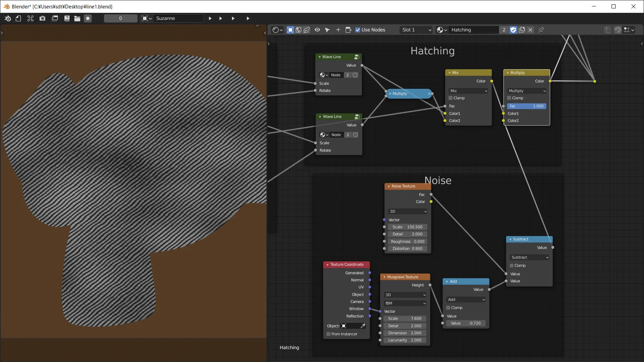Open the Slot 1 dropdown

tap(415, 29)
